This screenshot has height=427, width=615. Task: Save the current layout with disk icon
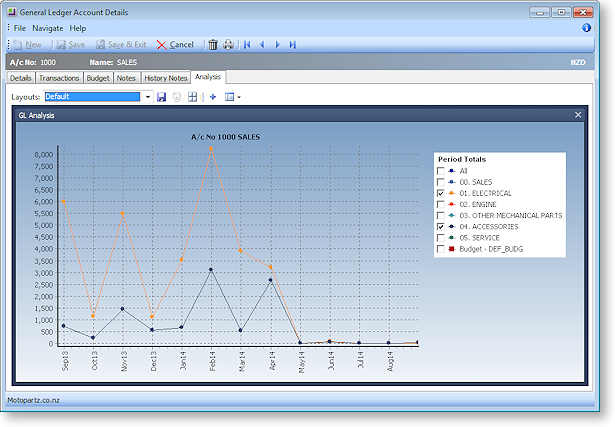pos(162,97)
